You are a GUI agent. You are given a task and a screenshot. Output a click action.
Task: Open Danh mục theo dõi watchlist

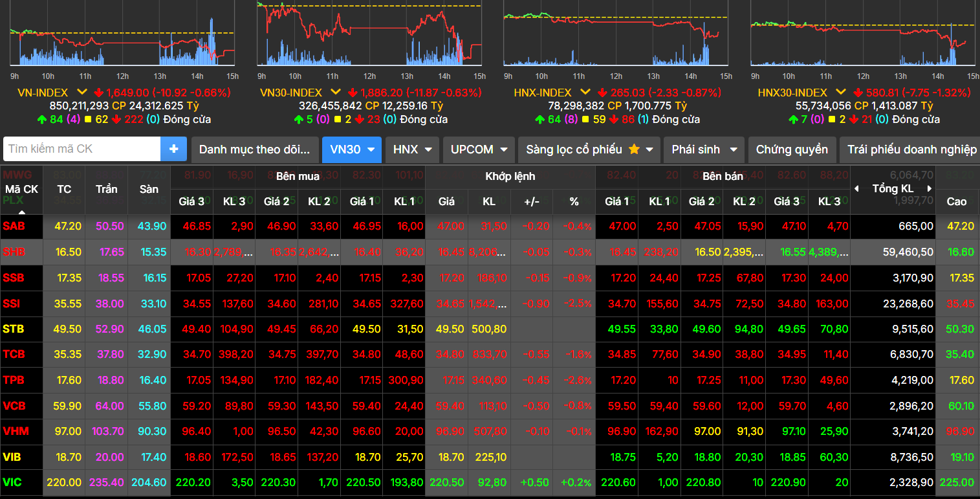tap(254, 150)
